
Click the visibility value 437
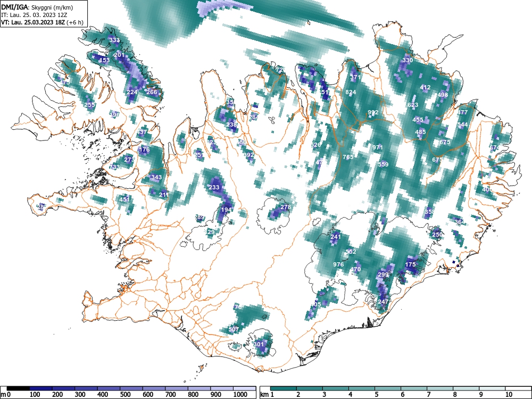click(142, 132)
